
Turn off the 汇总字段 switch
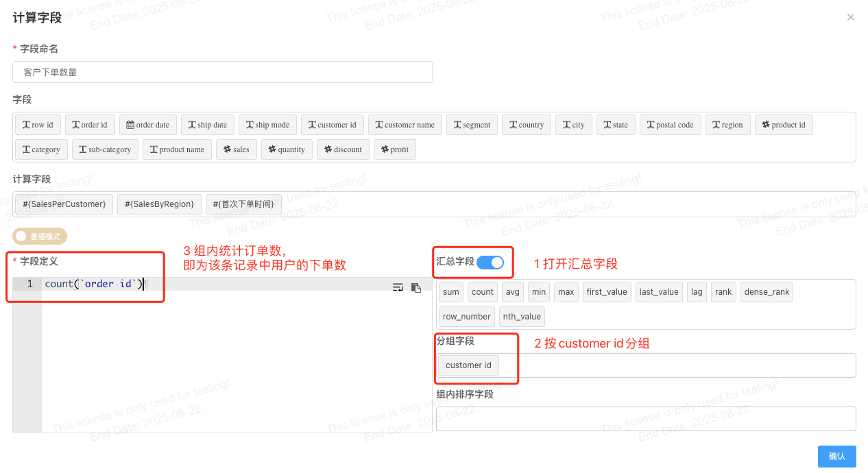click(x=490, y=262)
